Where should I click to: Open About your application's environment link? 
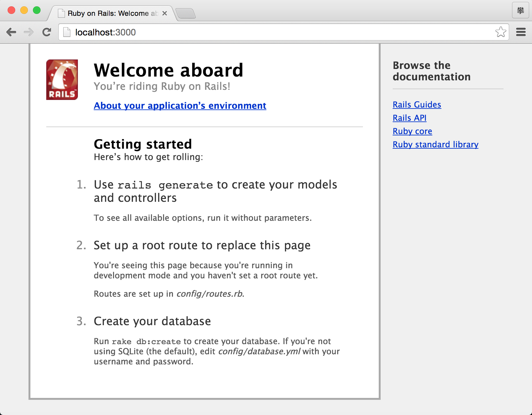[x=180, y=106]
